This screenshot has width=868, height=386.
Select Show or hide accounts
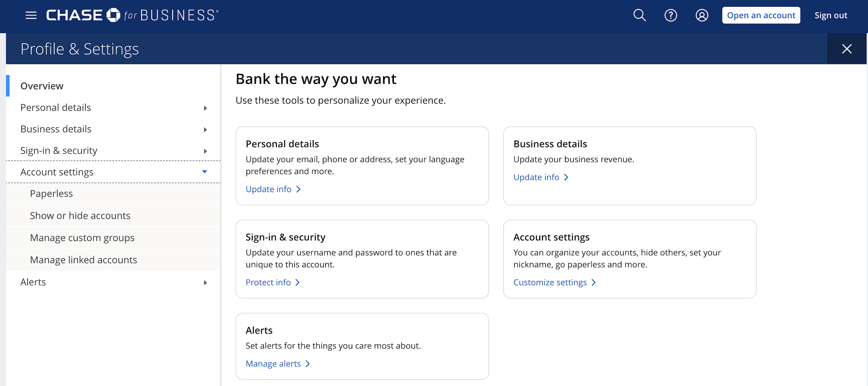coord(80,216)
